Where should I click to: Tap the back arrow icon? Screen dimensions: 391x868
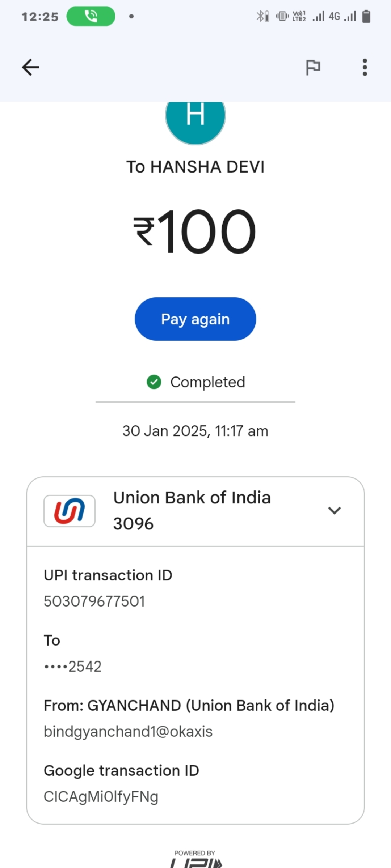tap(30, 67)
